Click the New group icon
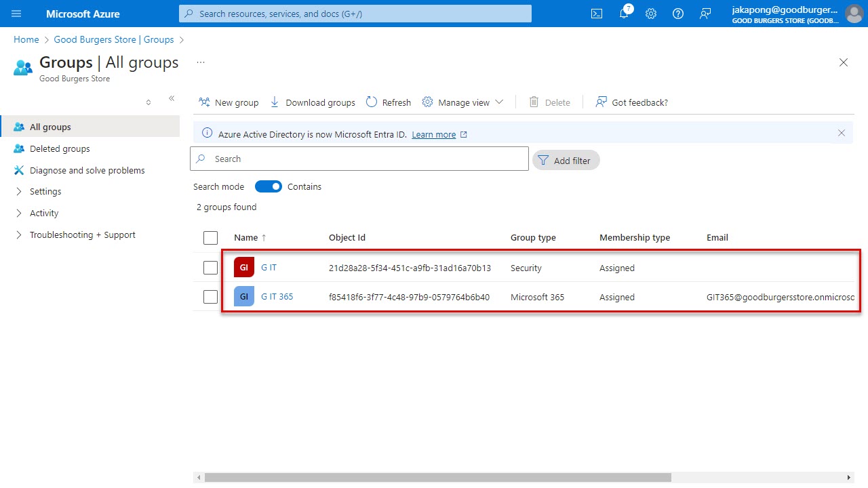Viewport: 868px width, 488px height. 204,102
